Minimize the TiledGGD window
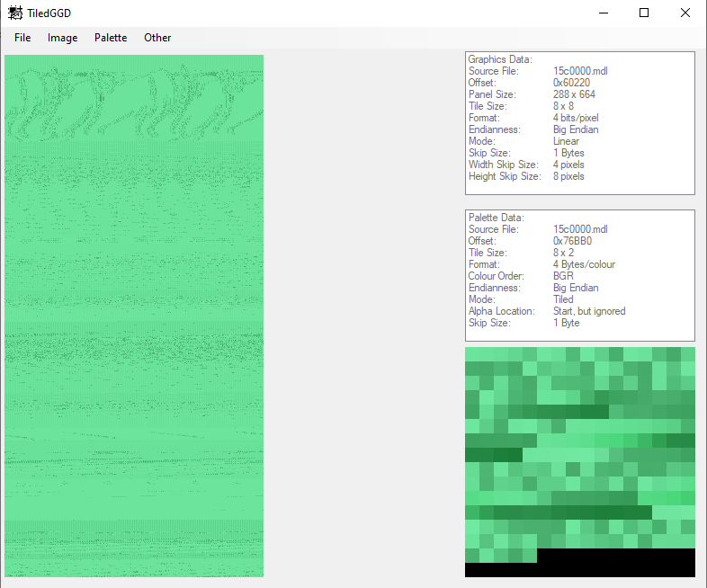 coord(604,13)
